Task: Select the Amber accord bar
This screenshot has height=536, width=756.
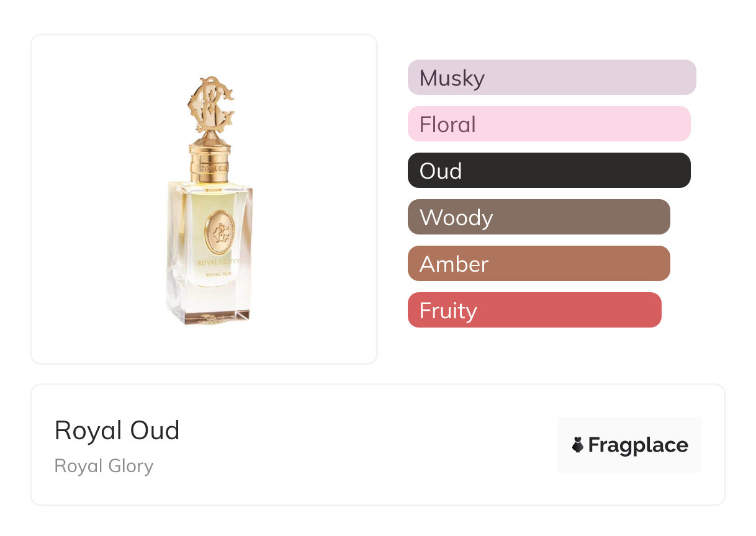Action: pyautogui.click(x=539, y=264)
